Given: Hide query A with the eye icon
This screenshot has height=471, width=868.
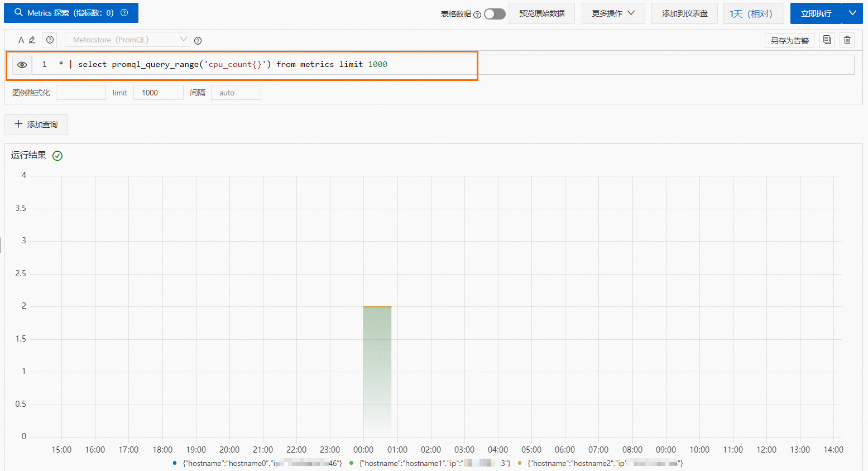Looking at the screenshot, I should coord(22,65).
